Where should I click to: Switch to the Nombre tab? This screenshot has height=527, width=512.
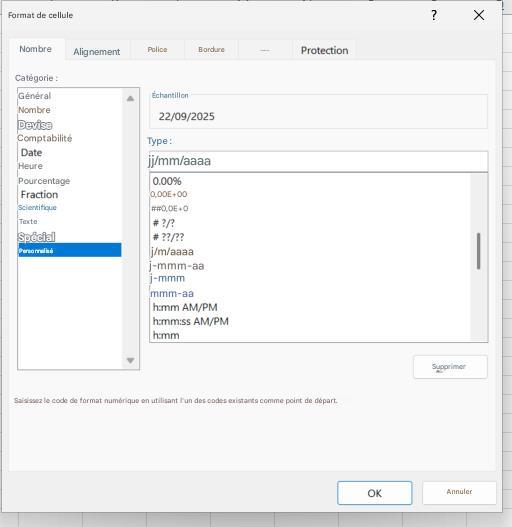pyautogui.click(x=36, y=49)
